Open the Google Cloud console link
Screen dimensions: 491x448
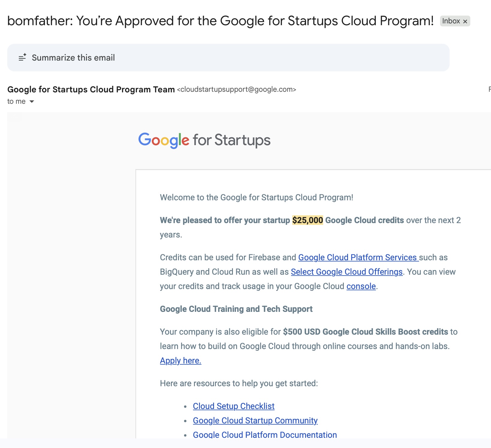[361, 286]
